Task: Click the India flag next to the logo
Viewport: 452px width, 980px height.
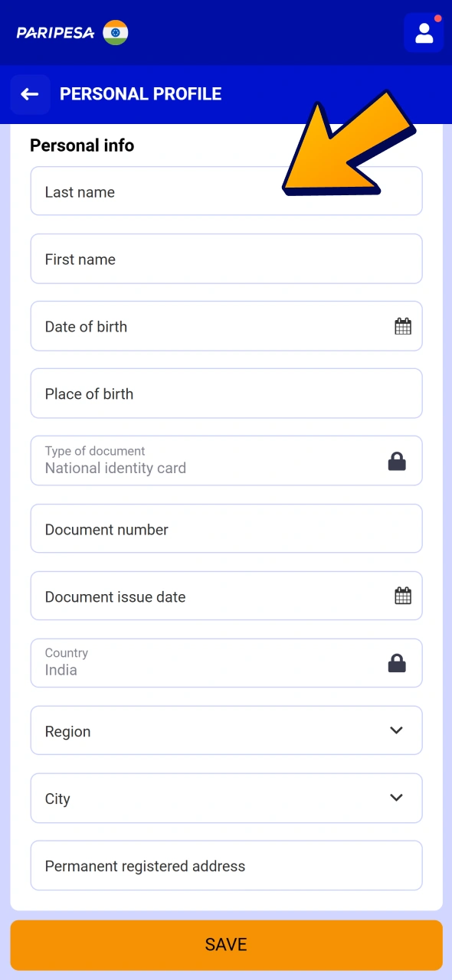Action: (x=115, y=33)
